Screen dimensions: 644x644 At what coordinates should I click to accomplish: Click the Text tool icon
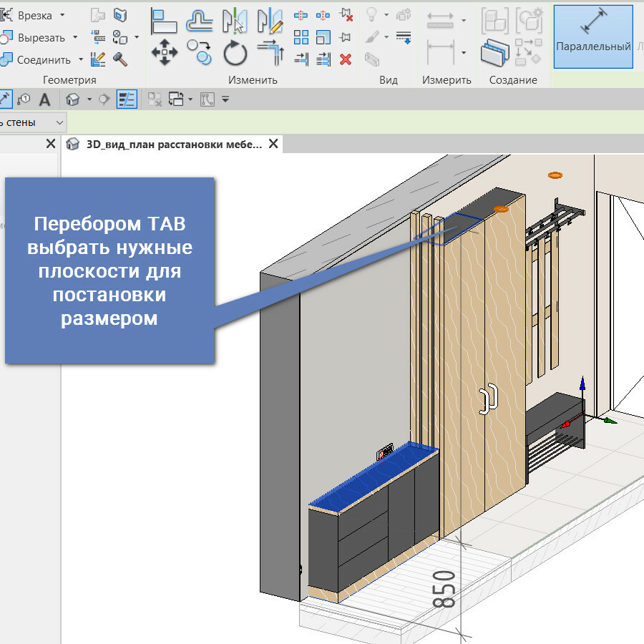(x=44, y=99)
